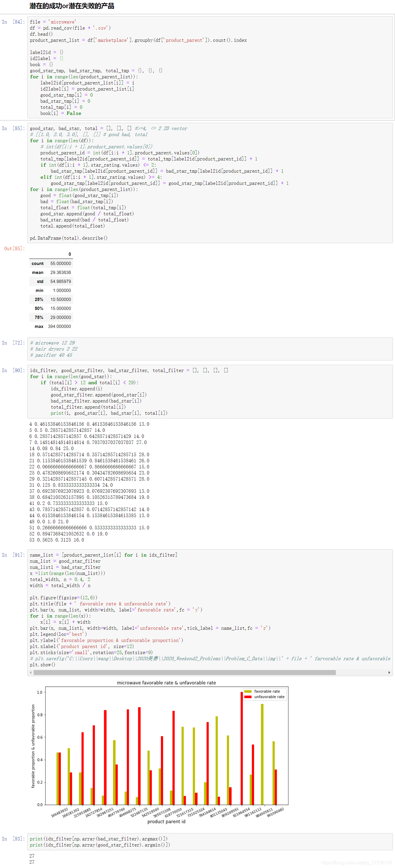The image size is (395, 868).
Task: Click the '25%' row value 10.500000
Action: [61, 299]
